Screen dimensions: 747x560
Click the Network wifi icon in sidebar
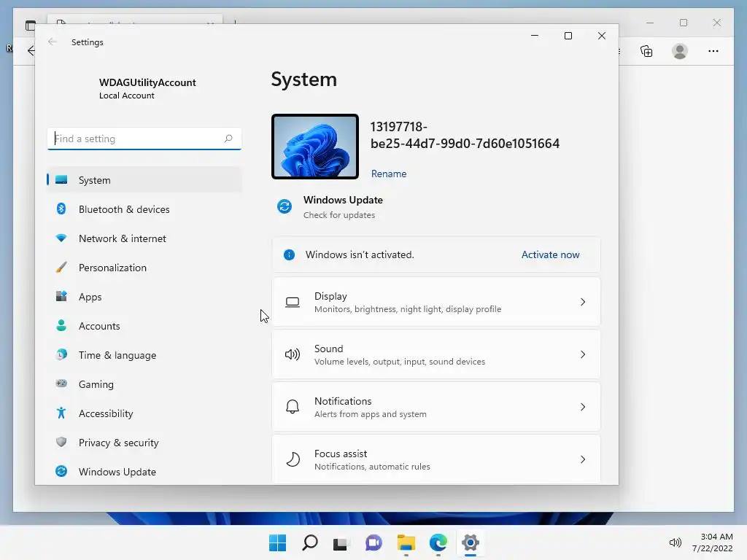click(61, 238)
